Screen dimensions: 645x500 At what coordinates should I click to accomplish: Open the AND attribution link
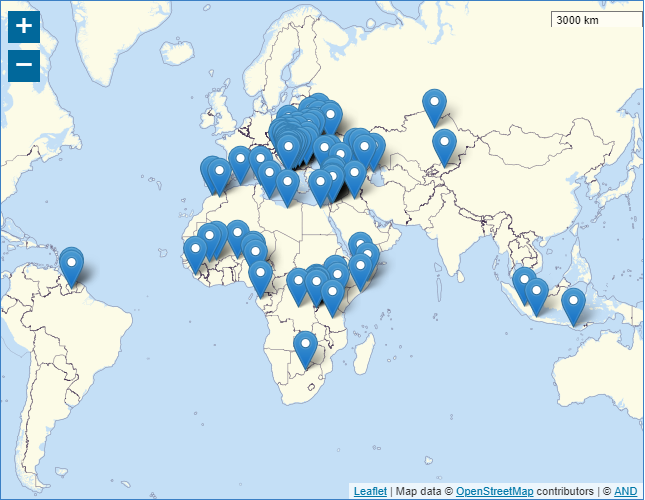[625, 491]
